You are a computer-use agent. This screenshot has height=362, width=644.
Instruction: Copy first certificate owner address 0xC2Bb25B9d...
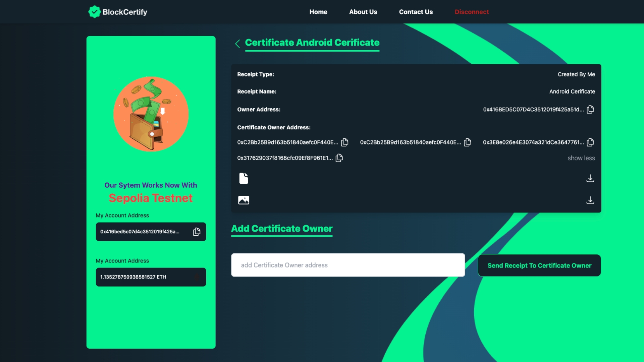344,142
